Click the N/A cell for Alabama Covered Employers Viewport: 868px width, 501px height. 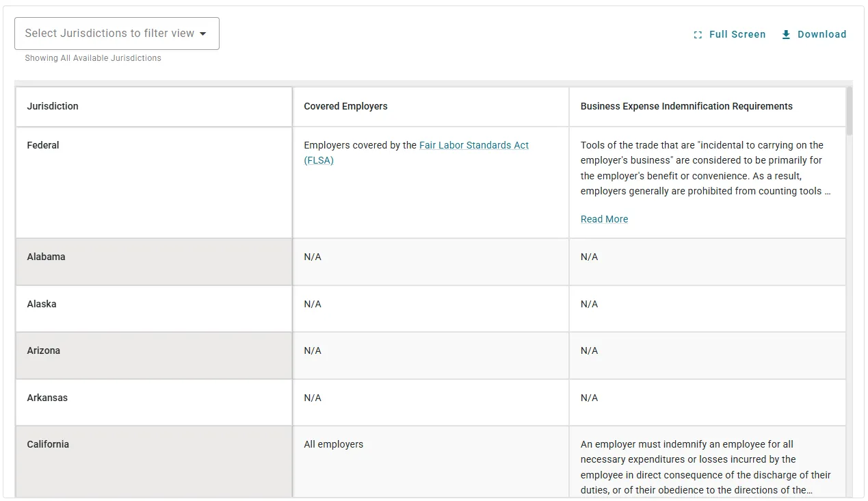pyautogui.click(x=312, y=257)
